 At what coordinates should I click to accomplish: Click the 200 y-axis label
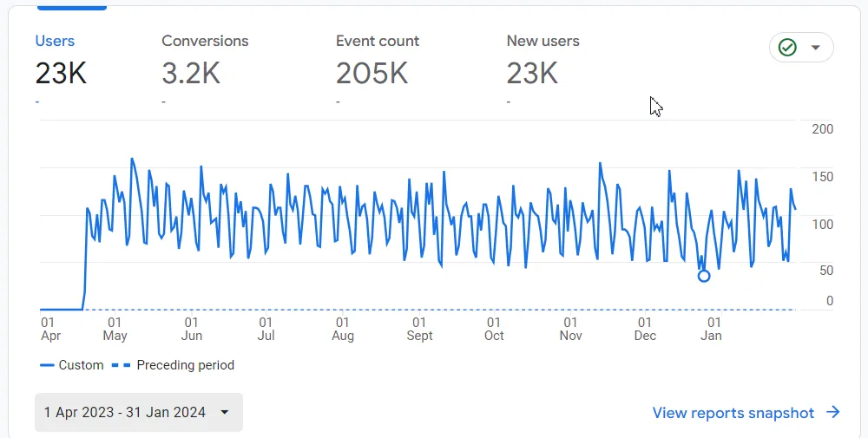tap(822, 129)
